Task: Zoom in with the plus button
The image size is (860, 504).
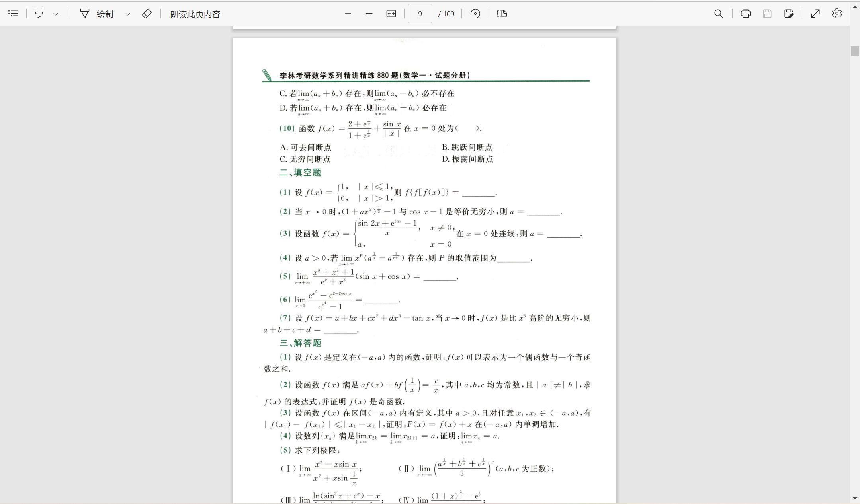Action: [369, 14]
